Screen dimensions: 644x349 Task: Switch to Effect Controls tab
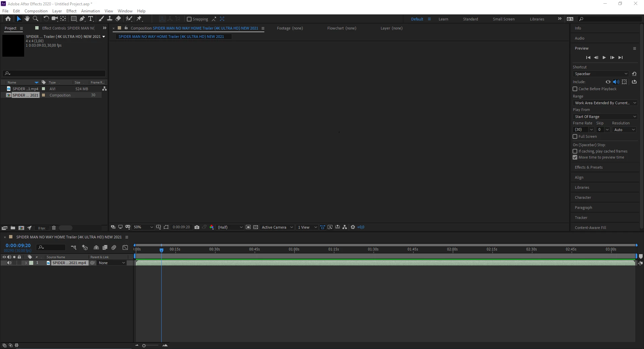tap(68, 28)
